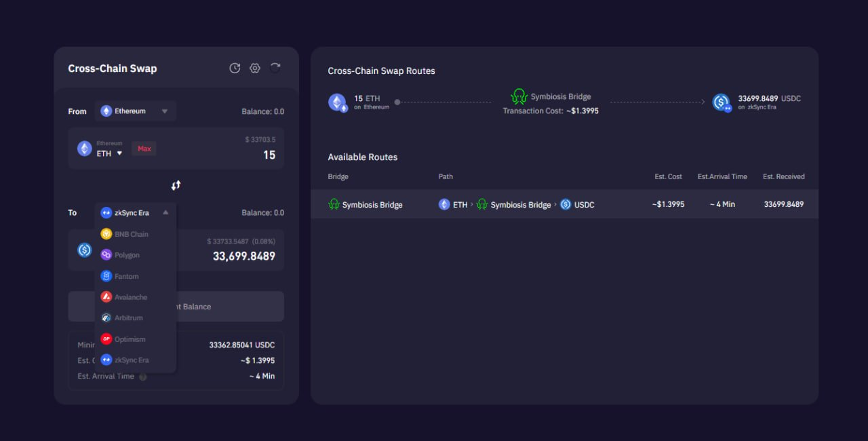The height and width of the screenshot is (441, 868).
Task: Collapse the zkSync Era To chain dropdown
Action: (165, 212)
